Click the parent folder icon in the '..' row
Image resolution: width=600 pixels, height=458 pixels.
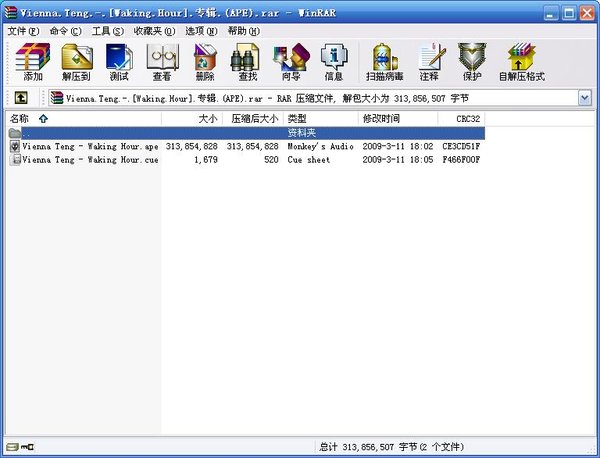click(15, 133)
